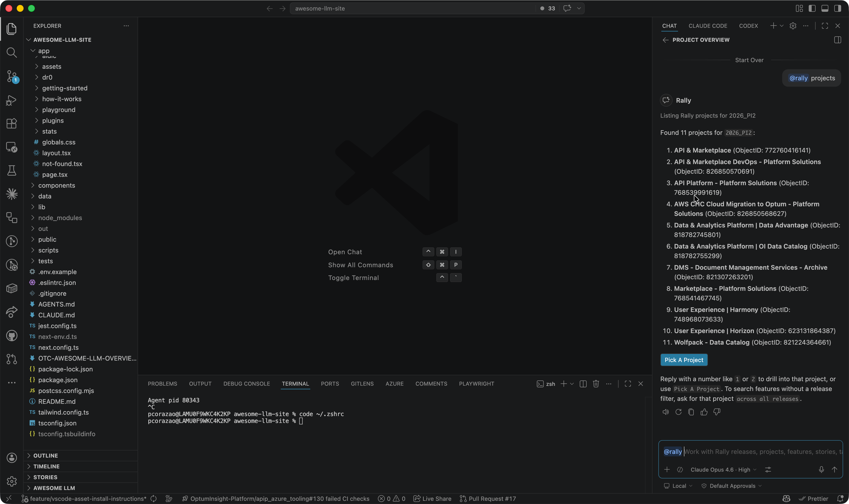
Task: Open customize layout control
Action: [x=799, y=9]
